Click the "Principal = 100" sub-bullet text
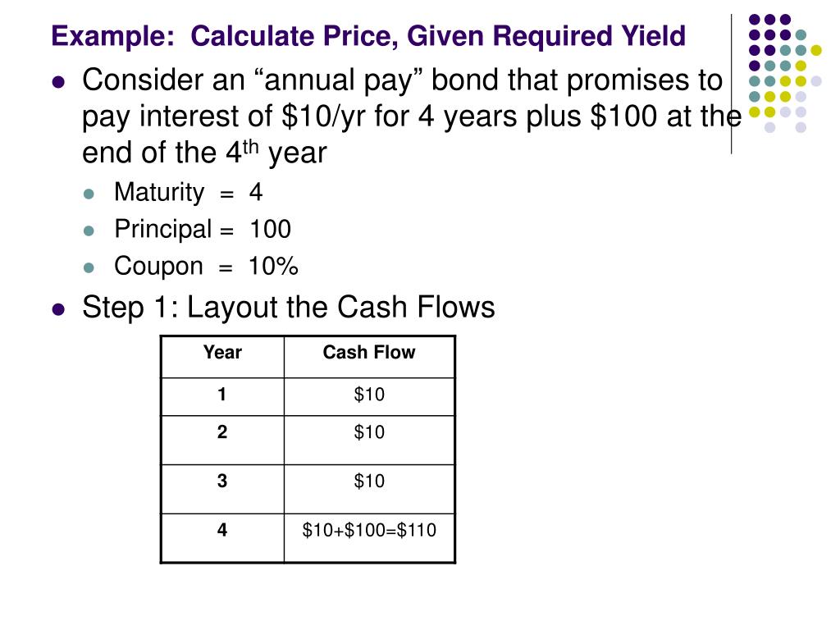The width and height of the screenshot is (840, 630). point(202,230)
